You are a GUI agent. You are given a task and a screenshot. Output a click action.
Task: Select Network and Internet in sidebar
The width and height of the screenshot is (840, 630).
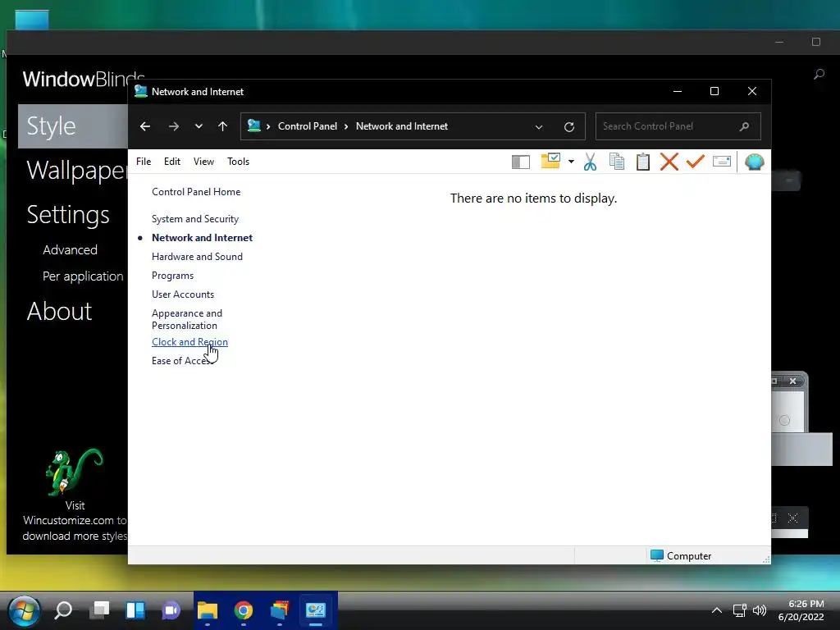[x=202, y=238]
